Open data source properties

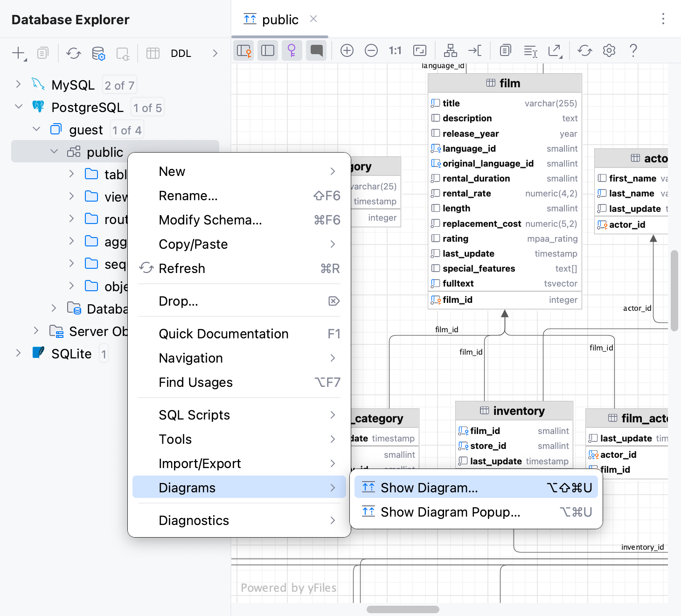click(x=98, y=53)
